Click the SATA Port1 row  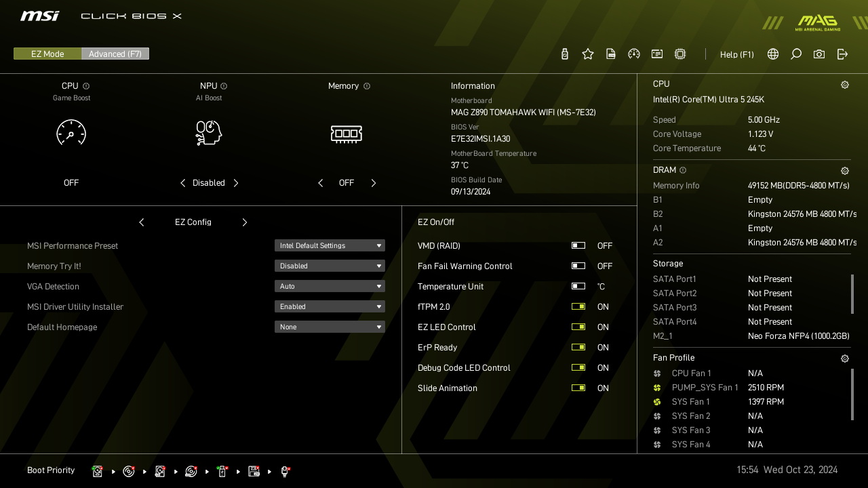[751, 279]
